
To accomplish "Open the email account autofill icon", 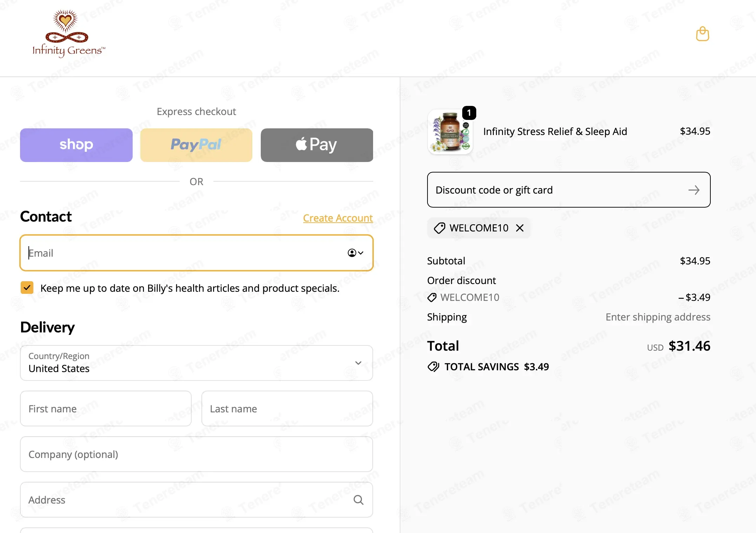I will pyautogui.click(x=355, y=253).
